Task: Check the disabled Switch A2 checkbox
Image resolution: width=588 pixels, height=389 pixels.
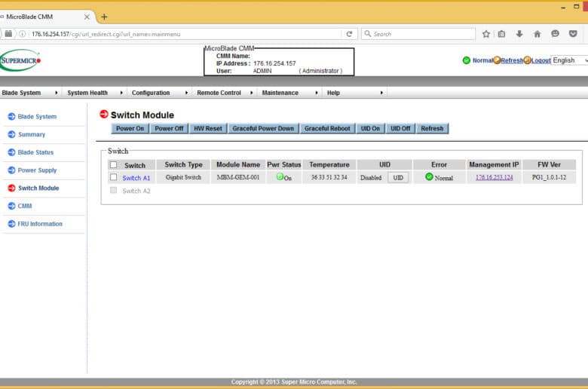Action: (x=113, y=190)
